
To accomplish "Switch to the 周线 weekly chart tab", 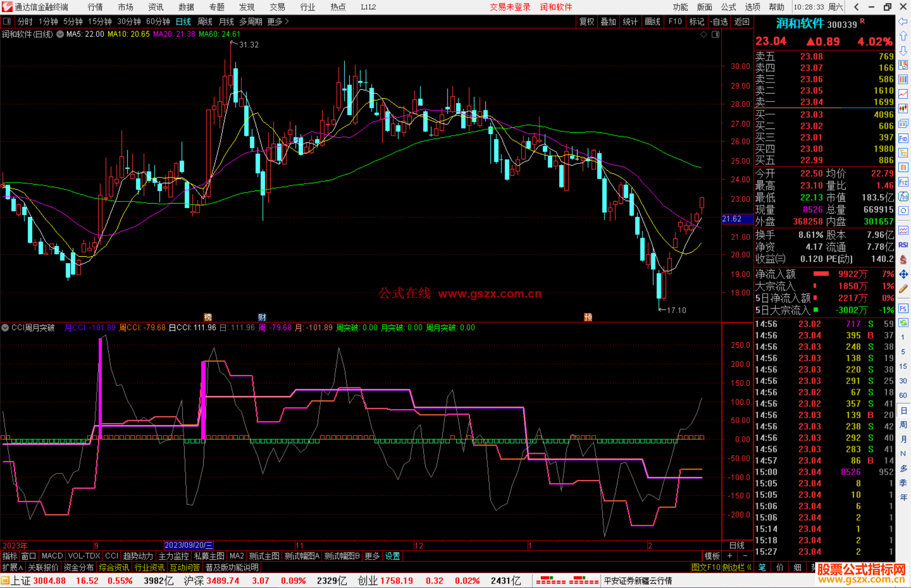I will 205,21.
